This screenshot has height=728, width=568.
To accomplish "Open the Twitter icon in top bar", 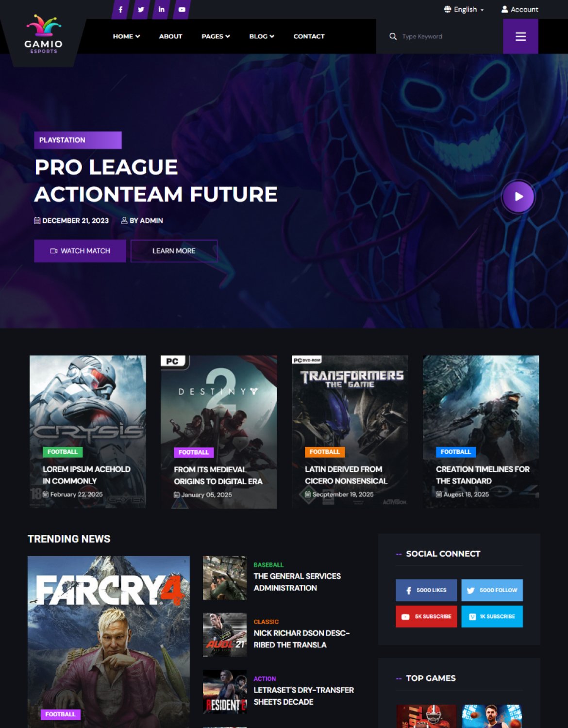I will (x=141, y=9).
